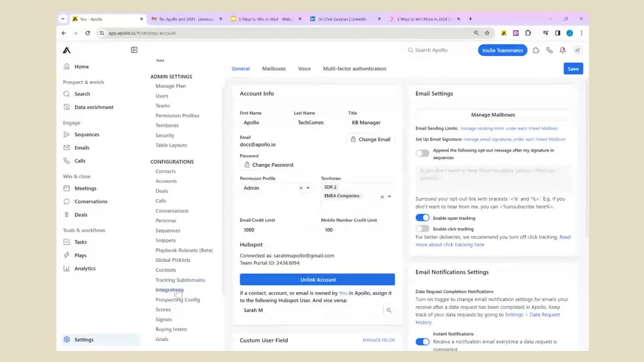Open the Data enrichment icon
Viewport: 644px width, 362px height.
click(67, 107)
